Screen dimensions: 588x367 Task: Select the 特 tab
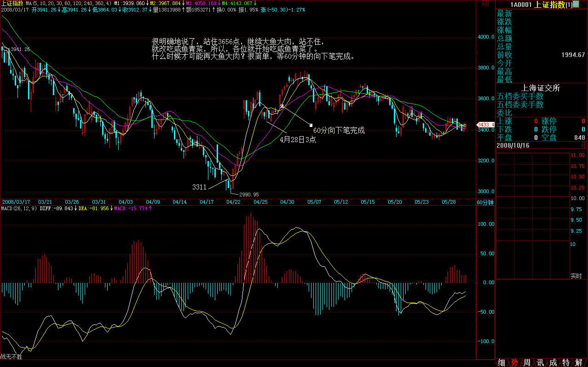566,362
